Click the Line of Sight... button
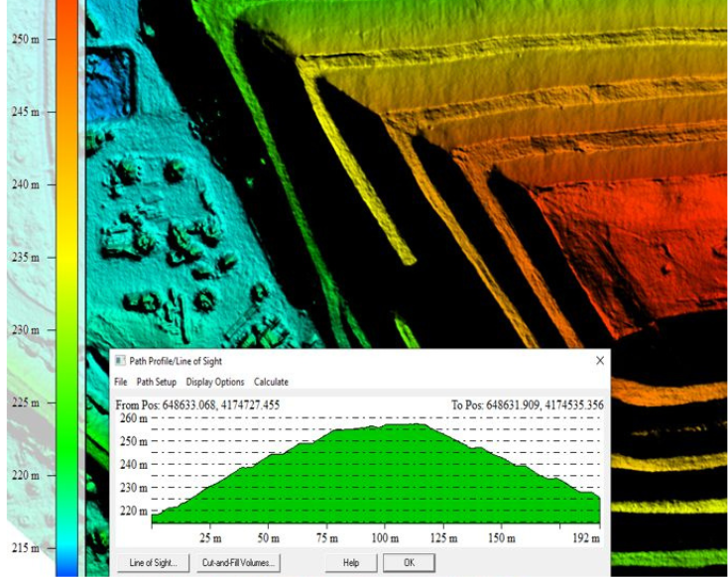 tap(153, 562)
